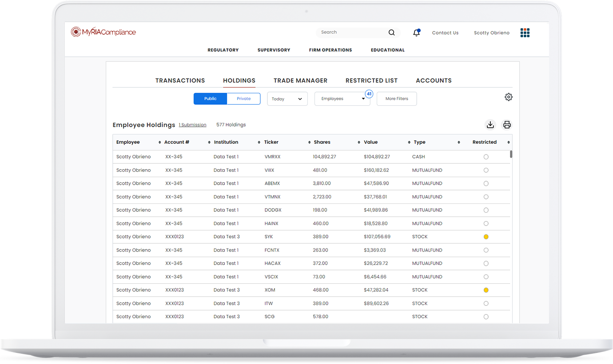Click the MyRIACompliance logo

[x=103, y=32]
